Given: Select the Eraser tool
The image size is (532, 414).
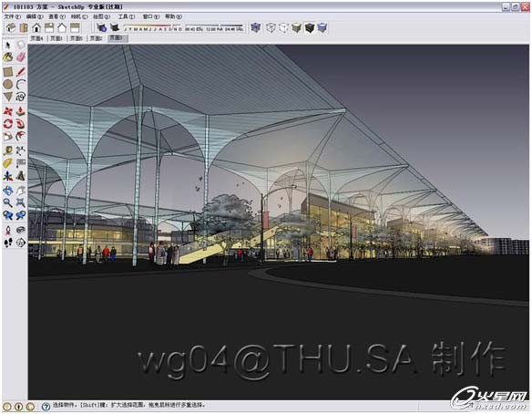Looking at the screenshot, I should [x=21, y=57].
